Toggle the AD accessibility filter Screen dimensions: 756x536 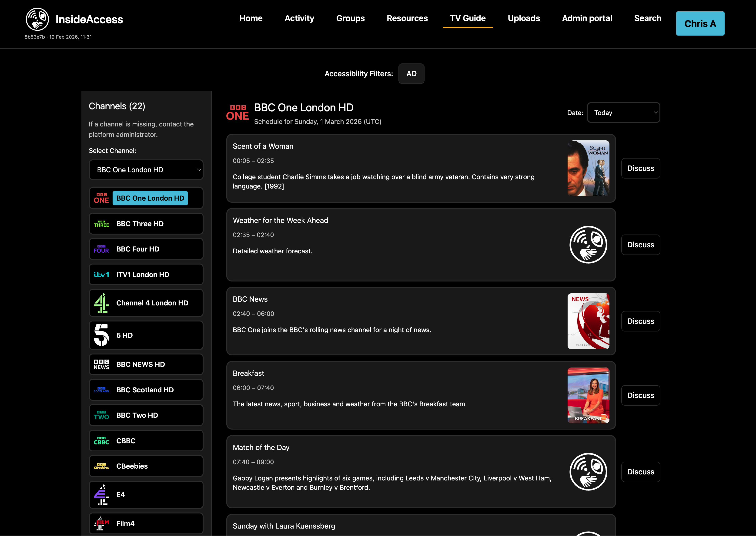(x=411, y=74)
